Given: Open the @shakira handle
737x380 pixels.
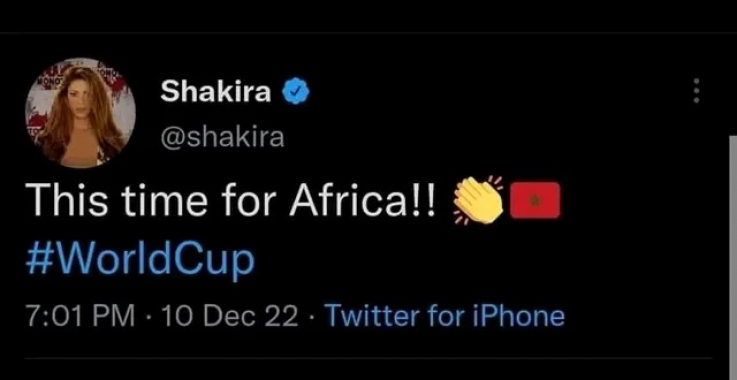Looking at the screenshot, I should coord(222,137).
